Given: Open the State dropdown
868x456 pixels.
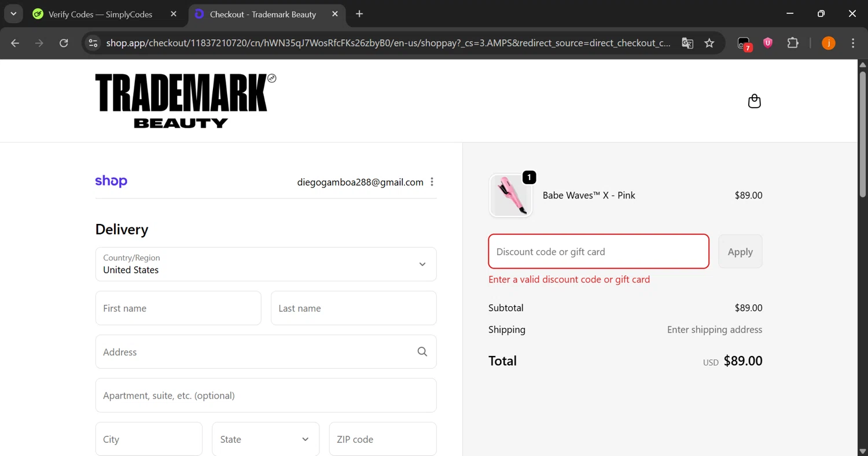Looking at the screenshot, I should tap(266, 439).
